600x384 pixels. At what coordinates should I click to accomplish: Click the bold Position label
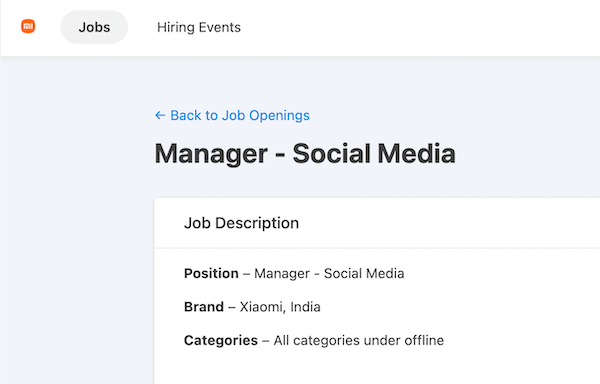click(x=211, y=273)
